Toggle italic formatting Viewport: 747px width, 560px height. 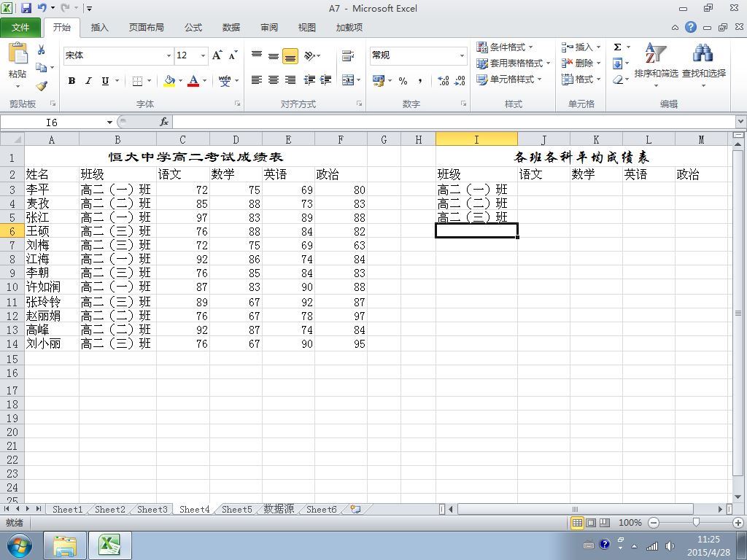click(88, 81)
